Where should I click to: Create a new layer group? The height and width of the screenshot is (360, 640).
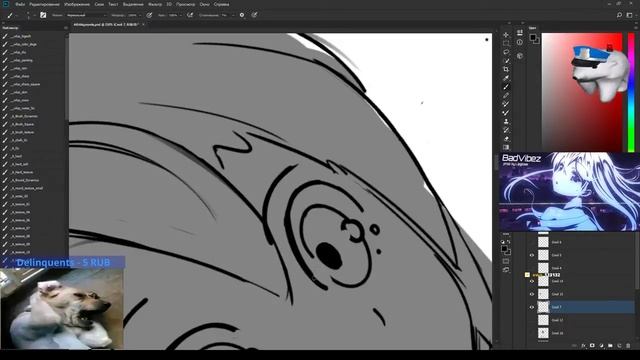click(610, 346)
